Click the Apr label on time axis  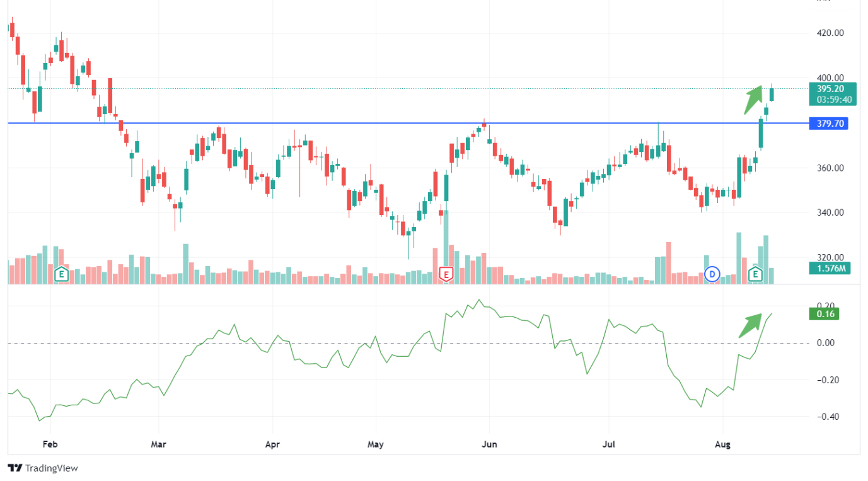tap(272, 444)
